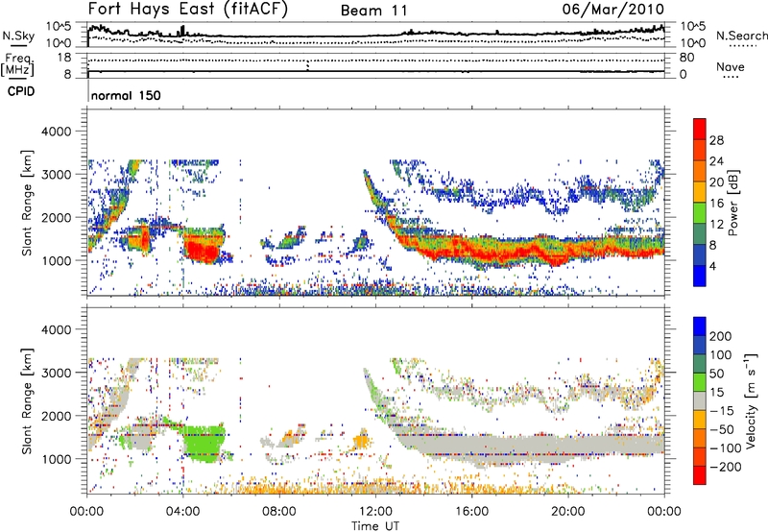Click the date '06/Mar/2010'
This screenshot has width=768, height=532.
coord(612,10)
